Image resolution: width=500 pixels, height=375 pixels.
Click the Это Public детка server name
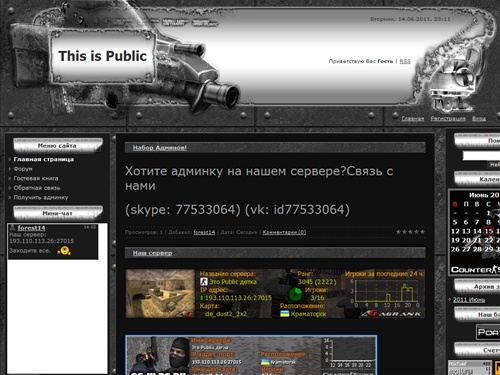[x=233, y=282]
